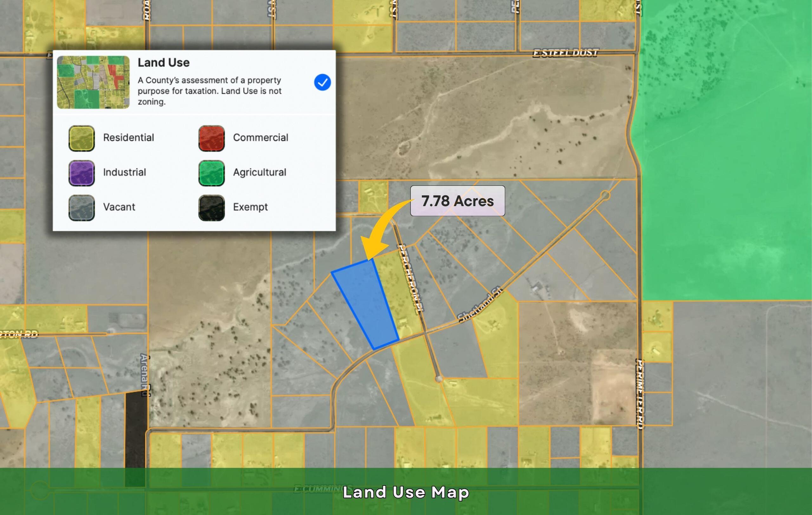Screen dimensions: 812x515
Task: Click the gray Vacant legend icon
Action: click(x=81, y=208)
